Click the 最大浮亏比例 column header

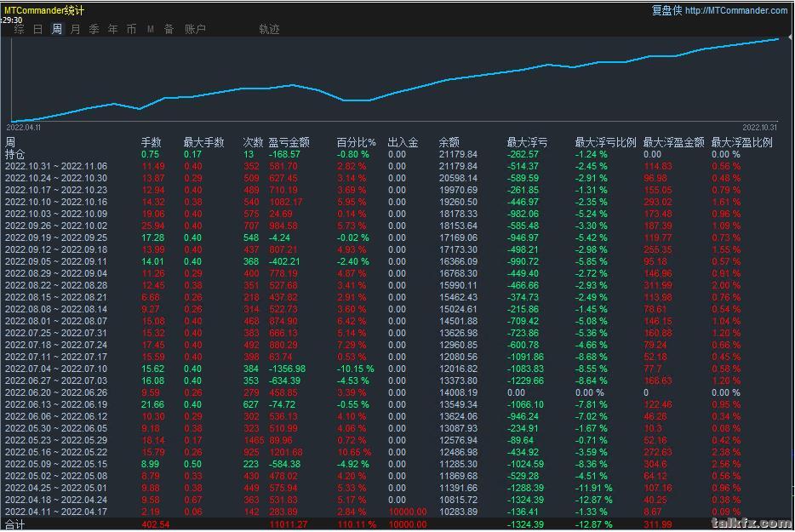[605, 142]
